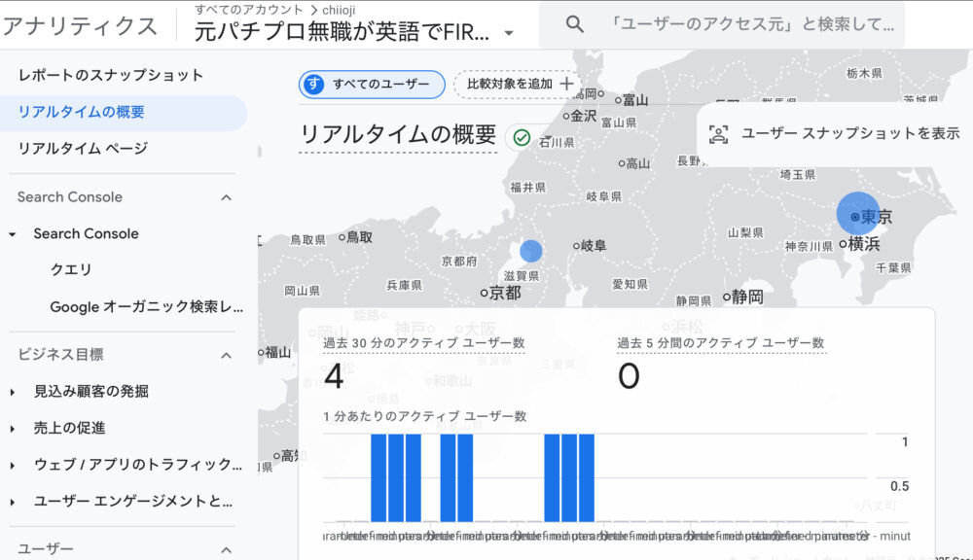Click the chiioji breadcrumb link
This screenshot has width=973, height=560.
339,10
